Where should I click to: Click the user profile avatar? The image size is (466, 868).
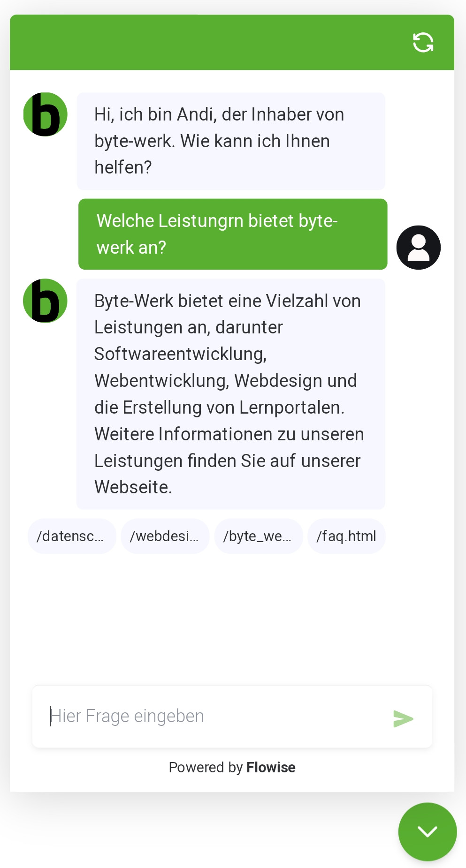point(418,248)
